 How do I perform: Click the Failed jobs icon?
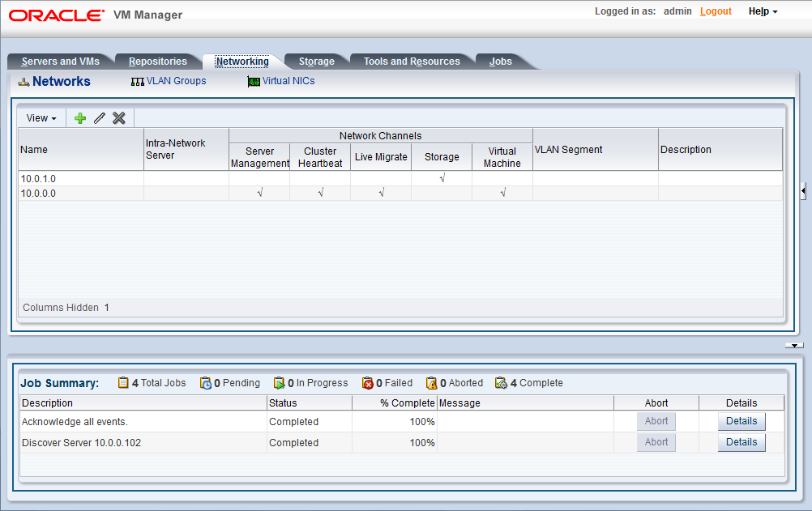pos(365,382)
